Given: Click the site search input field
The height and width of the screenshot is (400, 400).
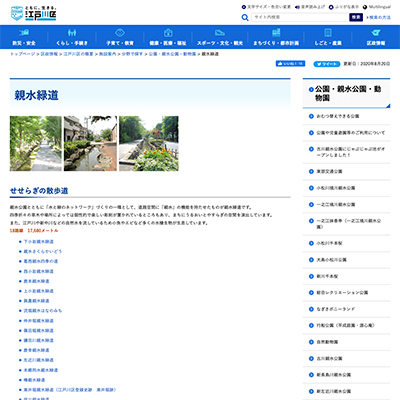Looking at the screenshot, I should click(300, 17).
